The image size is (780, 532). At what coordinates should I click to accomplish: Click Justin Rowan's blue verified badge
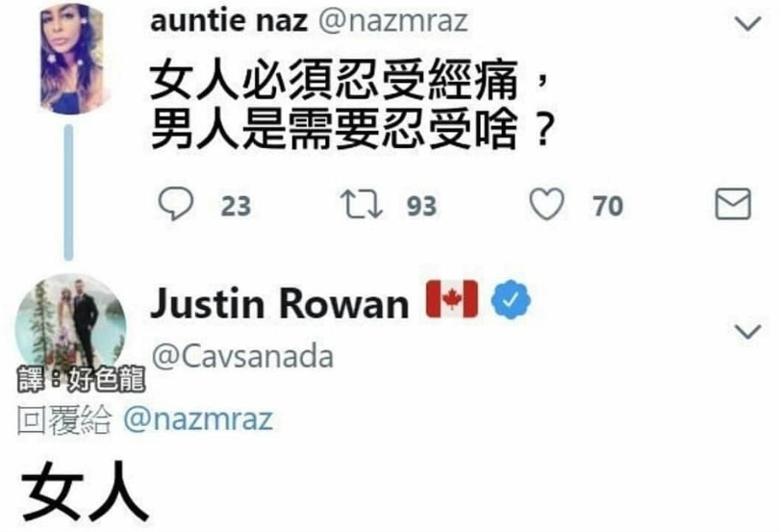pyautogui.click(x=511, y=300)
